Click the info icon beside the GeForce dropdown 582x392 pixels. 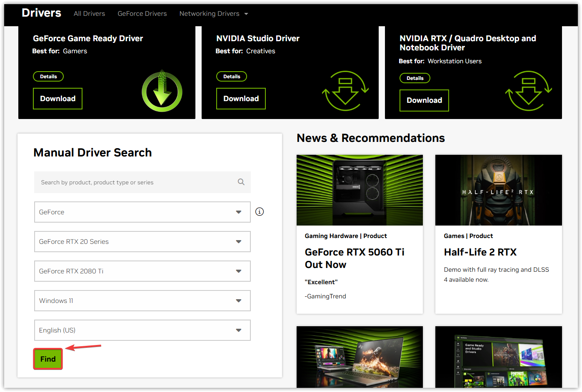260,212
